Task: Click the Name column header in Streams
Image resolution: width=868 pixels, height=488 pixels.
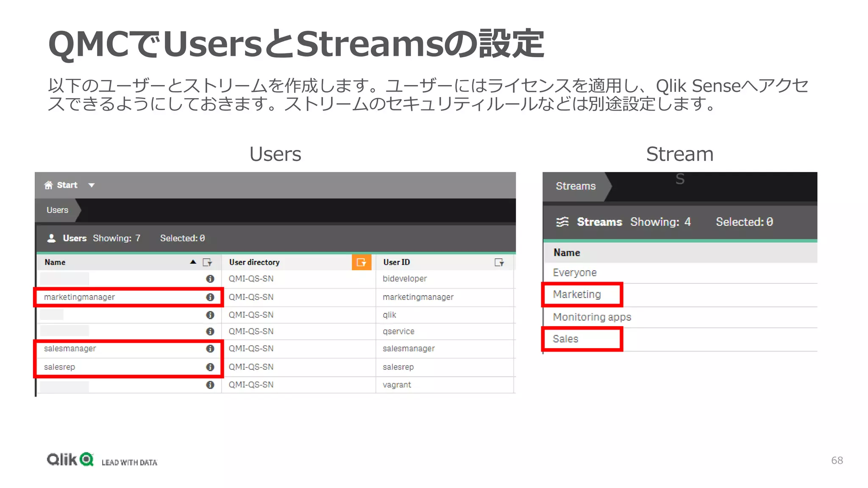Action: (567, 252)
